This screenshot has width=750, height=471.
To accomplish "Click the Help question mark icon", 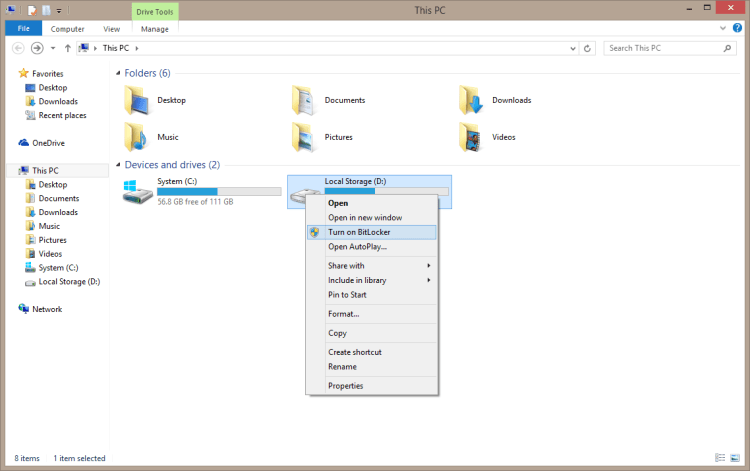I will click(738, 29).
